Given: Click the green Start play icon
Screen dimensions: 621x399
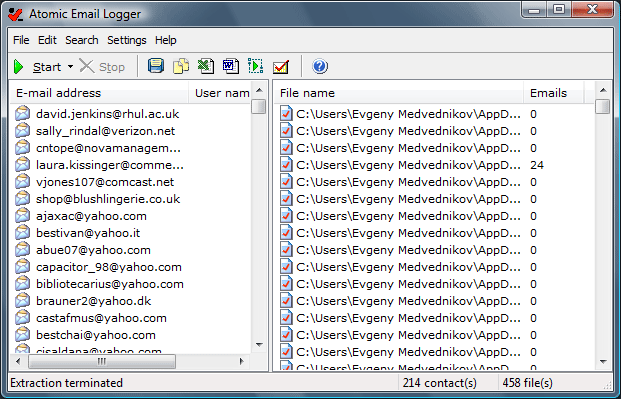Looking at the screenshot, I should pyautogui.click(x=18, y=67).
